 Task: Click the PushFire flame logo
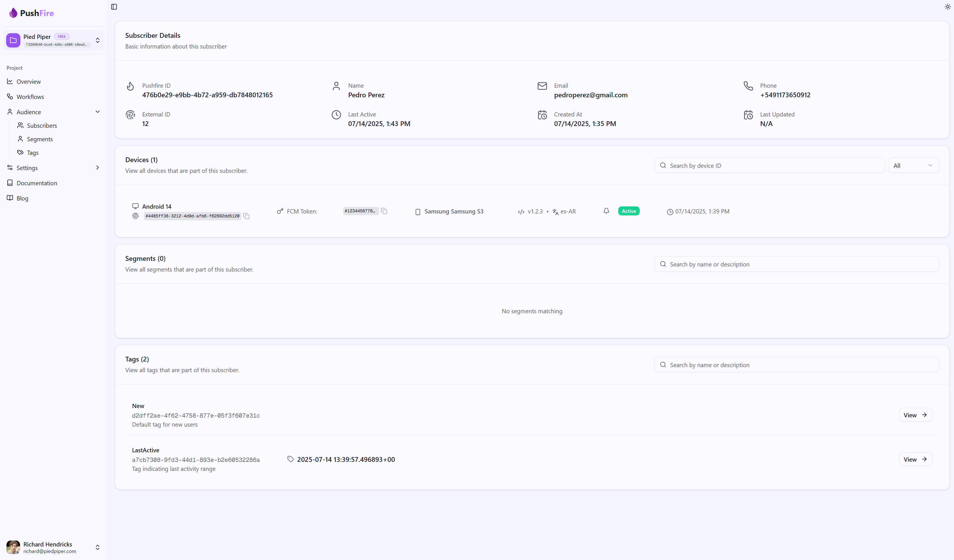pos(13,13)
